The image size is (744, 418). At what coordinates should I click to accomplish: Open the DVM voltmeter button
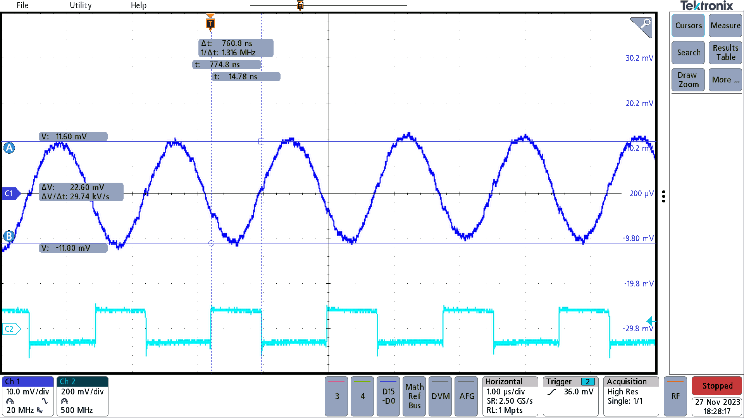(x=439, y=397)
